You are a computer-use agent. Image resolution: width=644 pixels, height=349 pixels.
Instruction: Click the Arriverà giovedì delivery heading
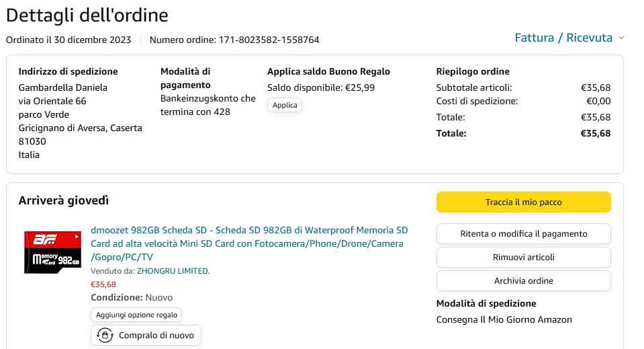(64, 200)
